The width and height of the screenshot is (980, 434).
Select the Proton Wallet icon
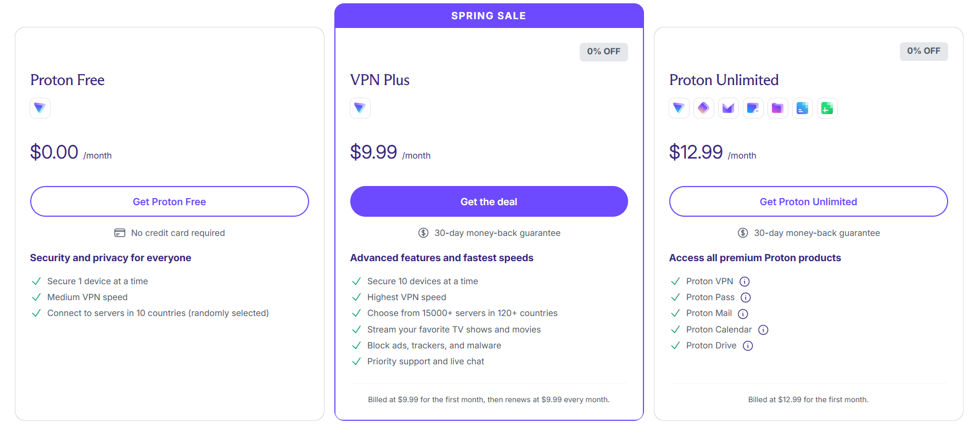[827, 108]
